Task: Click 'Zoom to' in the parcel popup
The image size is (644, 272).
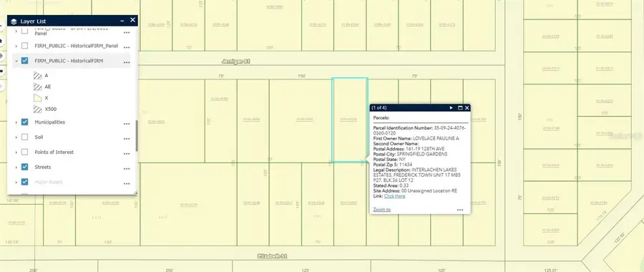Action: point(382,210)
